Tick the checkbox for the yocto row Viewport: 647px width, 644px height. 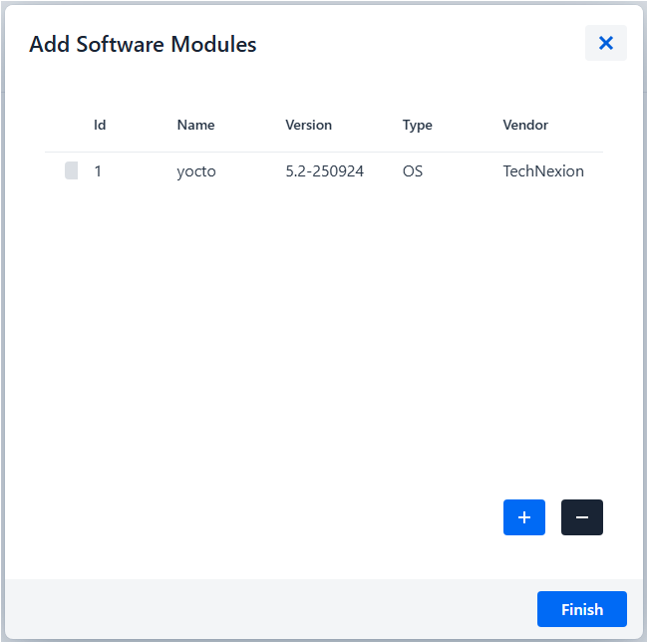click(x=71, y=171)
